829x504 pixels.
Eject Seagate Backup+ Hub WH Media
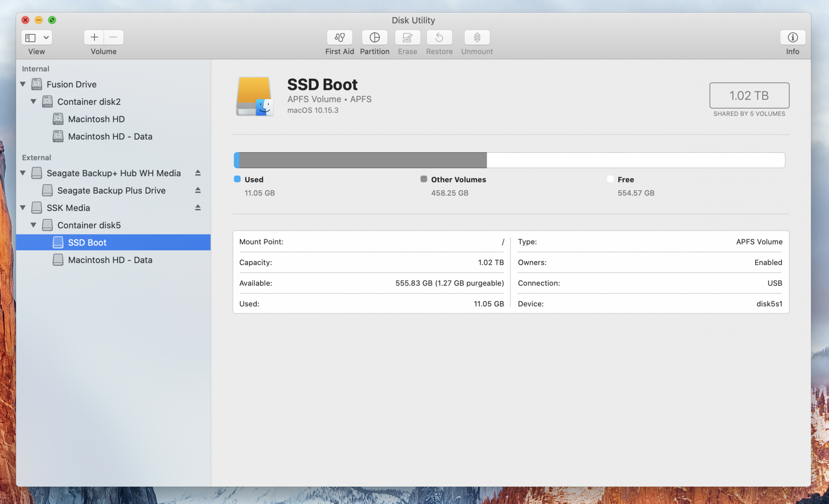[198, 173]
